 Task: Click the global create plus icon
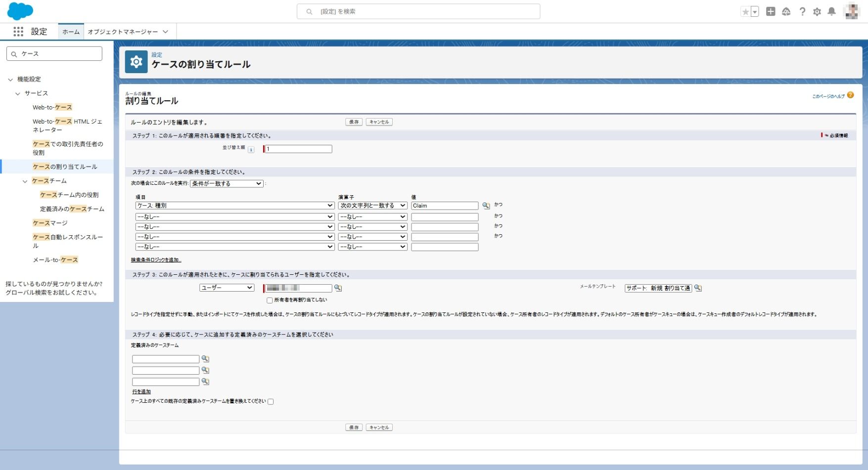771,11
